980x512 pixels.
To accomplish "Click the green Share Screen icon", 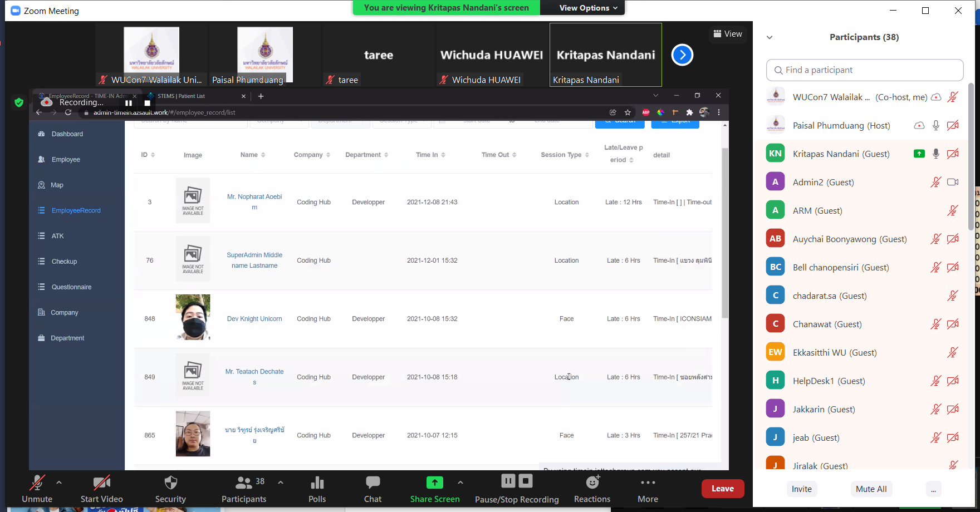I will coord(434,483).
